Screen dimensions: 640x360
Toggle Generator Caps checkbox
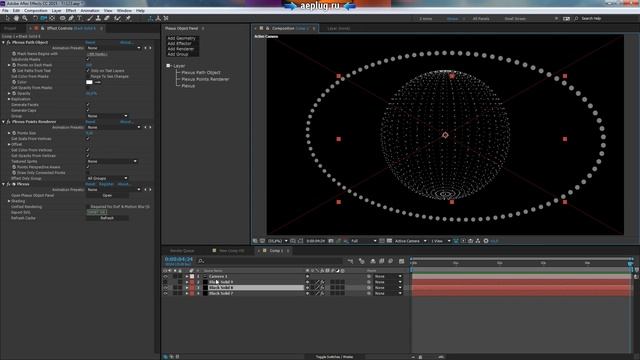point(88,110)
